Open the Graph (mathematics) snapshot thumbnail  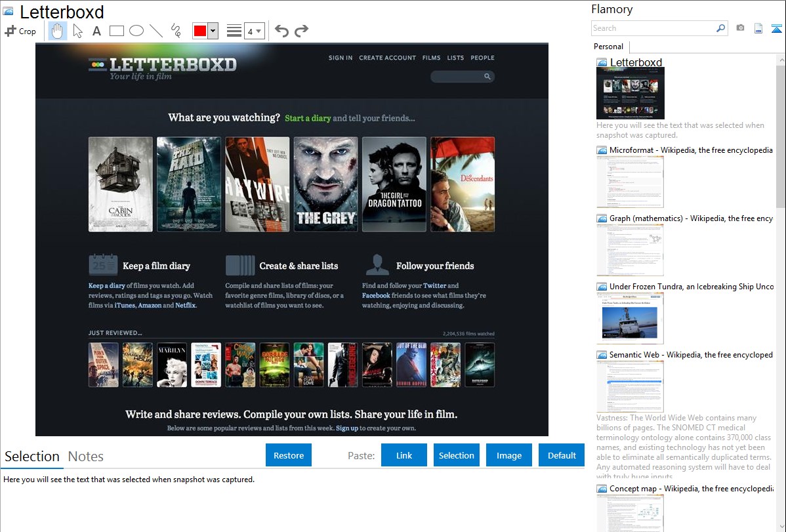[x=630, y=250]
